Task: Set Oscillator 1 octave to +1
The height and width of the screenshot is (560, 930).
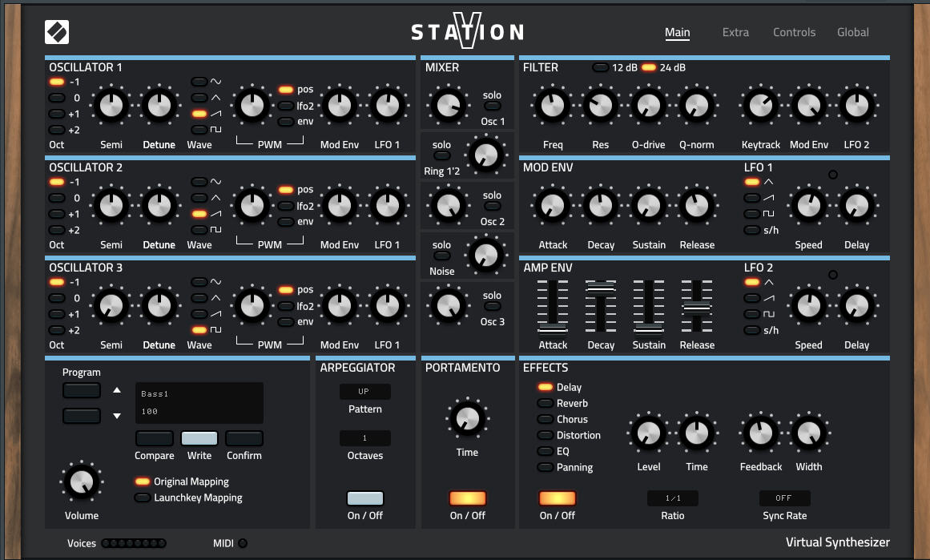Action: [57, 114]
